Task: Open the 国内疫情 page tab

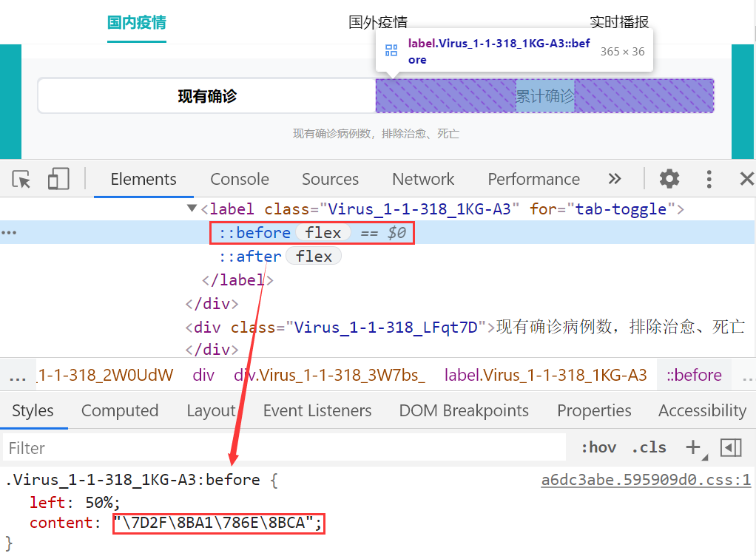Action: [x=136, y=22]
